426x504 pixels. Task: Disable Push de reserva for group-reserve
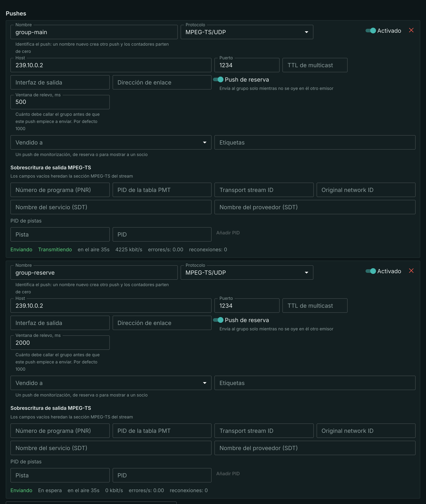[218, 320]
